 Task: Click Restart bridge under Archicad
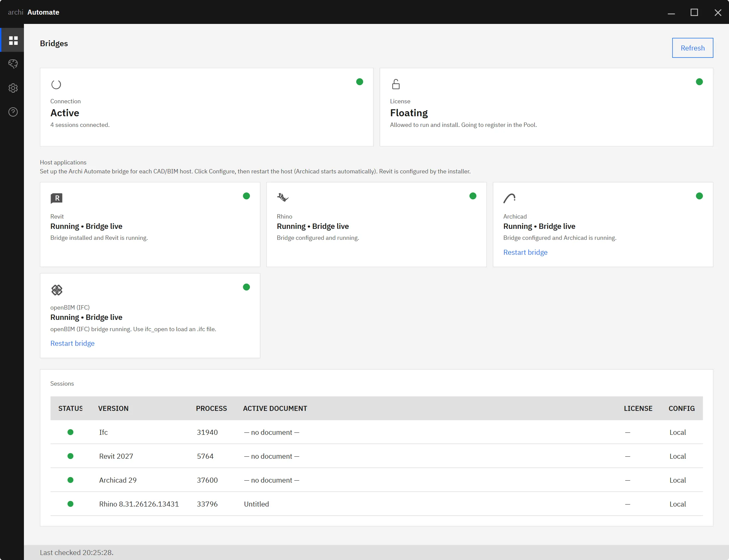click(x=525, y=252)
